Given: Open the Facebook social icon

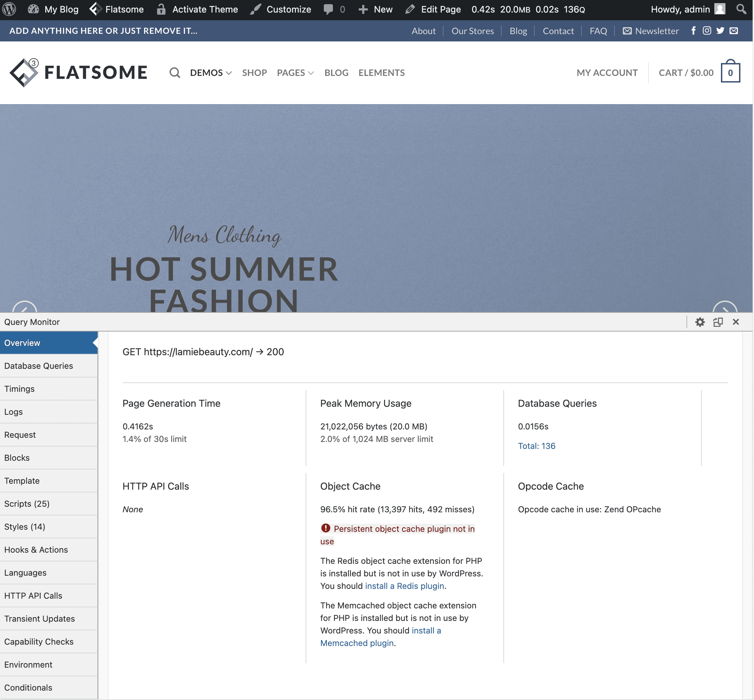Looking at the screenshot, I should (693, 31).
